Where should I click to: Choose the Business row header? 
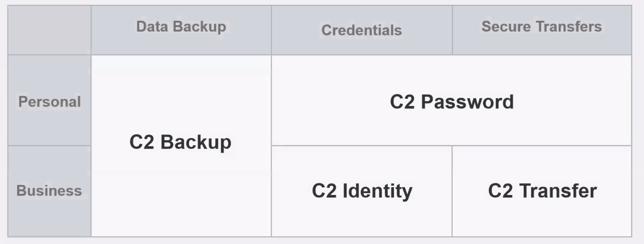[49, 191]
